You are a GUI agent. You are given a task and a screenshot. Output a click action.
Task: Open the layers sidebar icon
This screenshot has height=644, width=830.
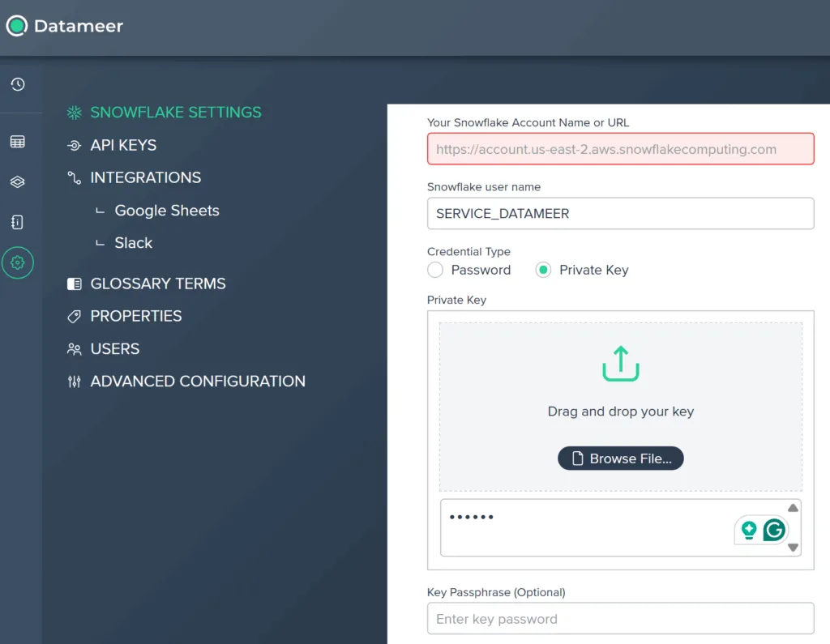click(x=18, y=182)
